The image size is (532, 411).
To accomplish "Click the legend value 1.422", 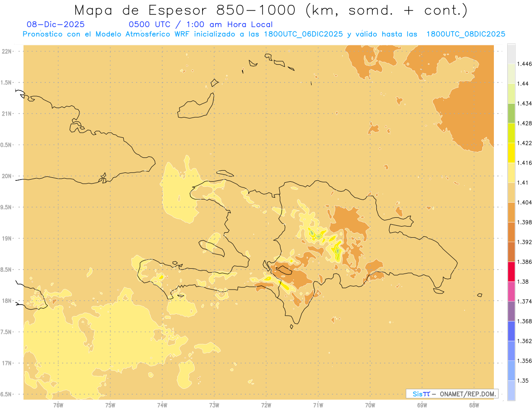I will (x=525, y=143).
